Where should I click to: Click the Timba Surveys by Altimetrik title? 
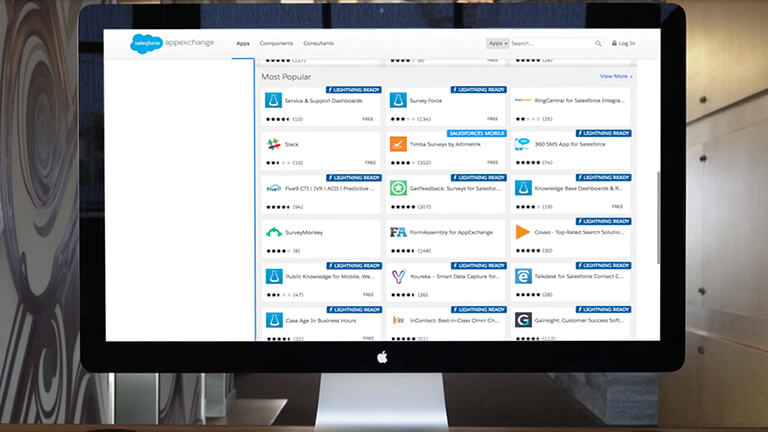tap(445, 144)
